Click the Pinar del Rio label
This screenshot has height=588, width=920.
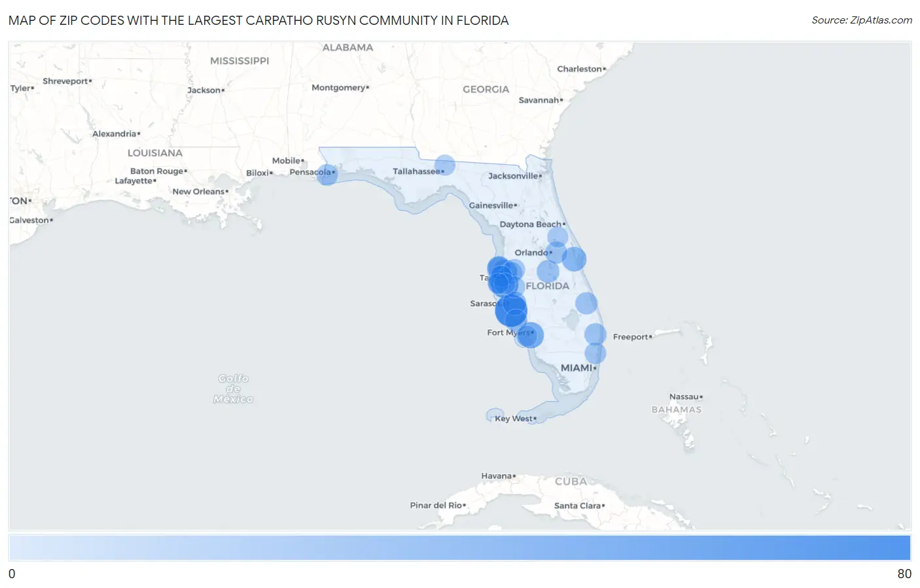(436, 506)
